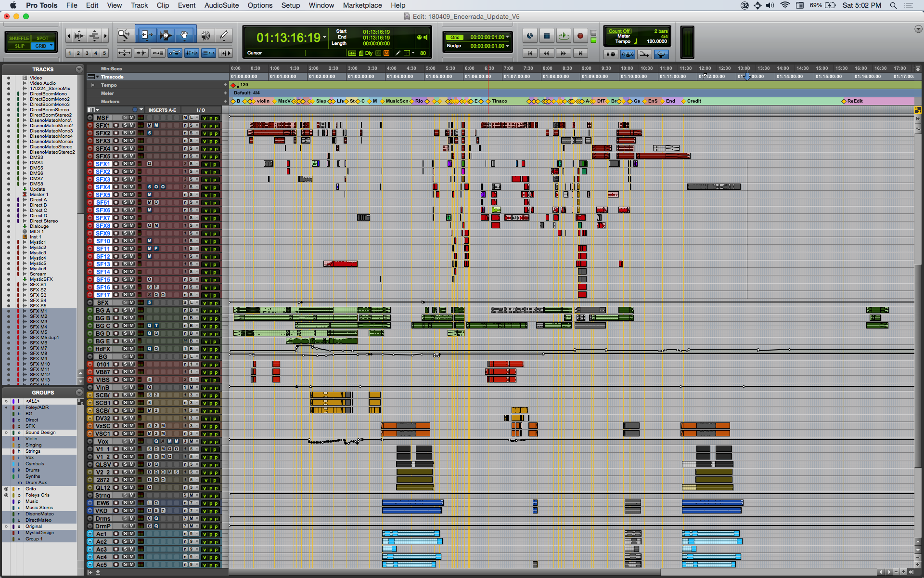This screenshot has height=578, width=924.
Task: Recall zoom preset 1
Action: [70, 53]
